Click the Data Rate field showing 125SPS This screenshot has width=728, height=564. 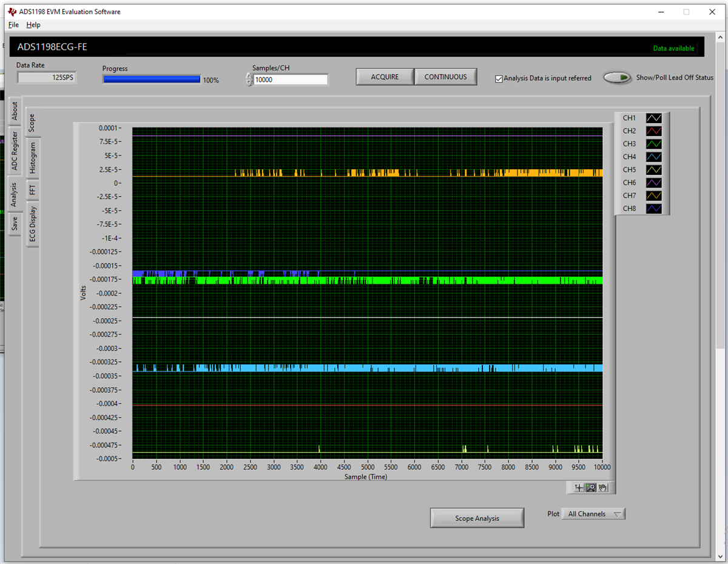pos(47,78)
